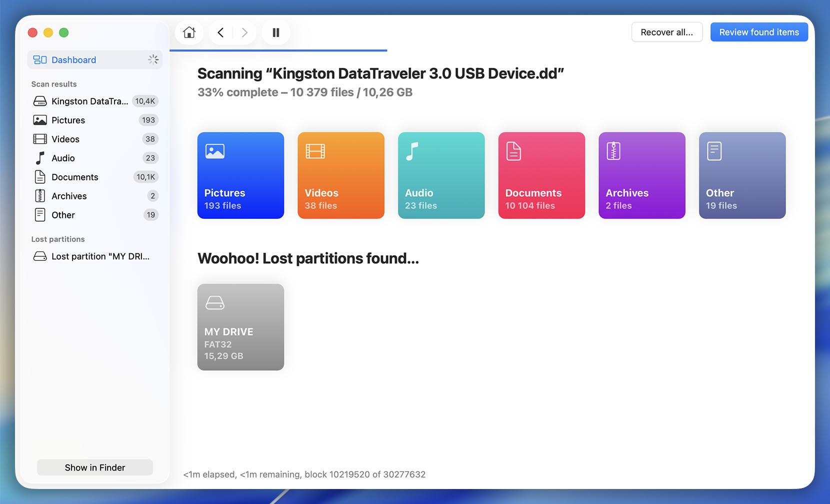830x504 pixels.
Task: Click the green fullscreen window button
Action: tap(64, 32)
